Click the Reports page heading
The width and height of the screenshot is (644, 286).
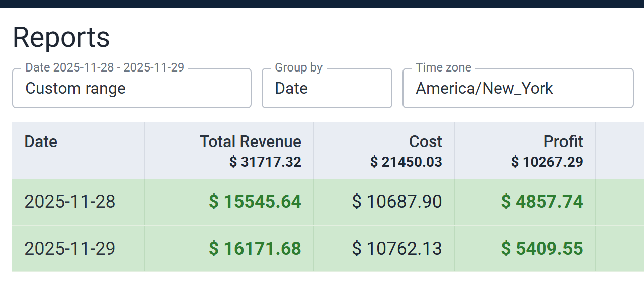(61, 37)
